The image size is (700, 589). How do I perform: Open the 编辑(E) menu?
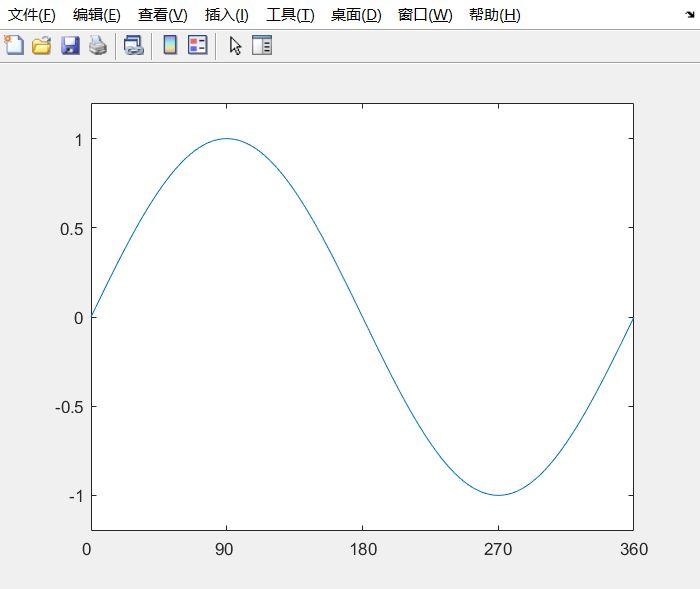(x=97, y=15)
